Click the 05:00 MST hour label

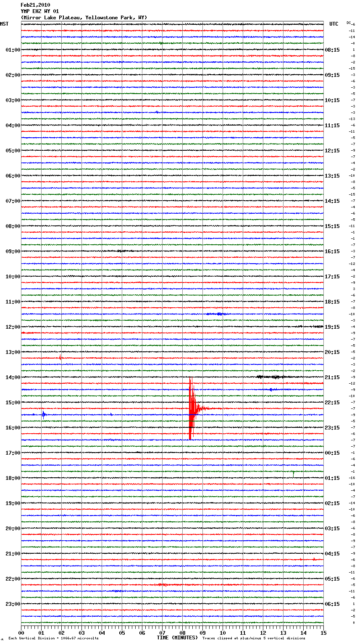click(x=13, y=151)
